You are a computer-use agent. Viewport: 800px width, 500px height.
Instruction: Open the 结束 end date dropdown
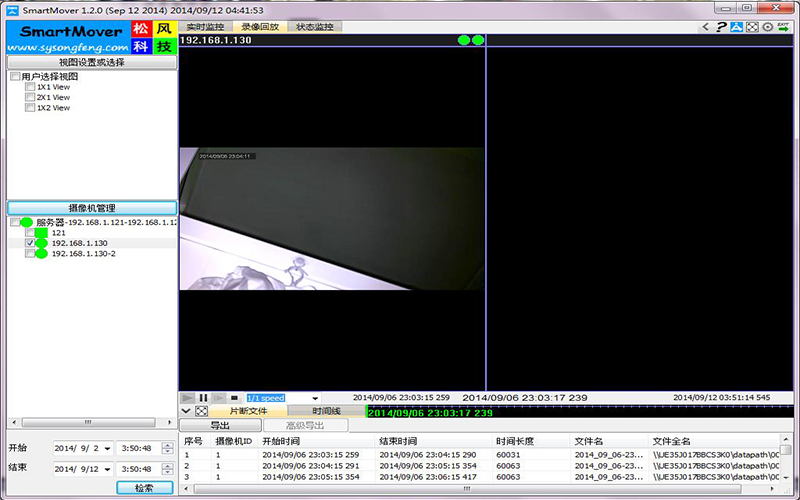pos(107,469)
